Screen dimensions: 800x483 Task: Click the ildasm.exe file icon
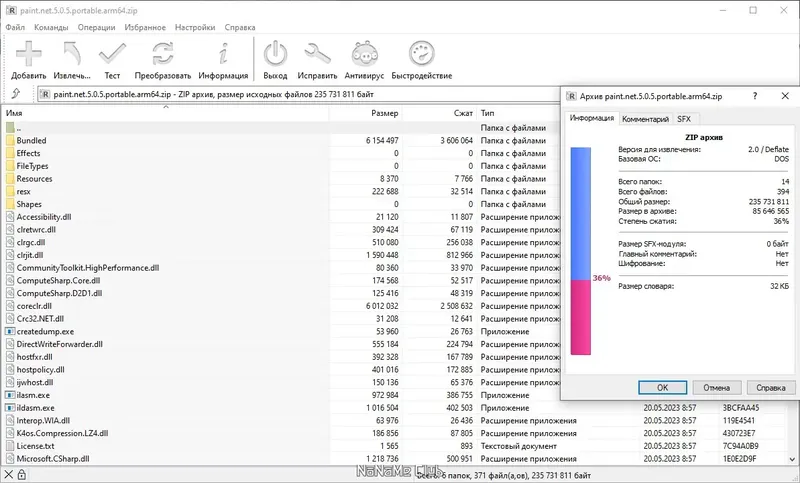[10, 408]
